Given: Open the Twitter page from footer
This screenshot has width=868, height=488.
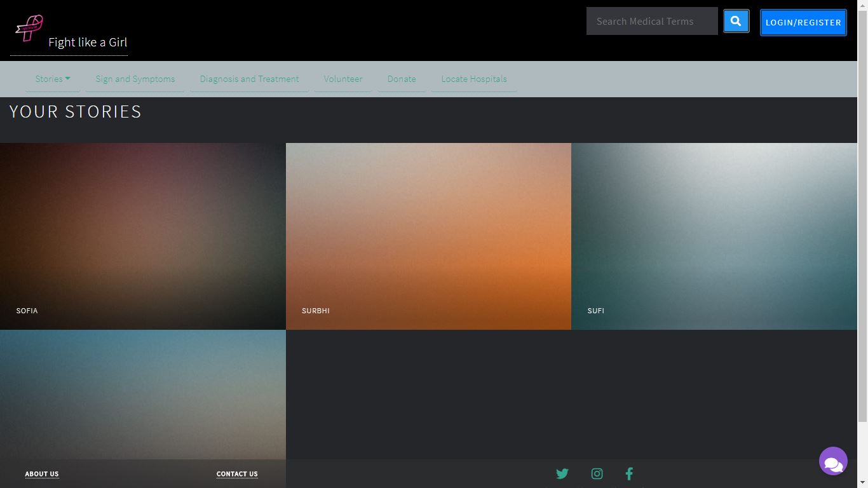Looking at the screenshot, I should (562, 473).
